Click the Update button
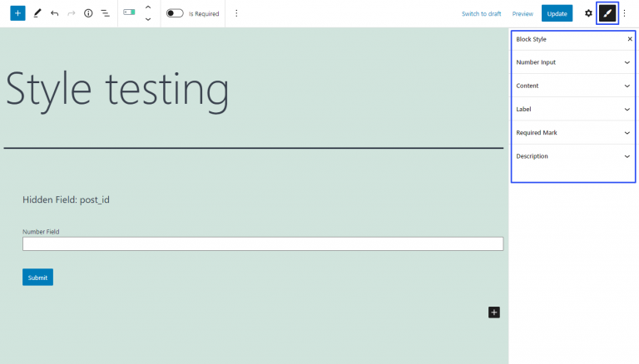The width and height of the screenshot is (639, 364). pos(557,13)
